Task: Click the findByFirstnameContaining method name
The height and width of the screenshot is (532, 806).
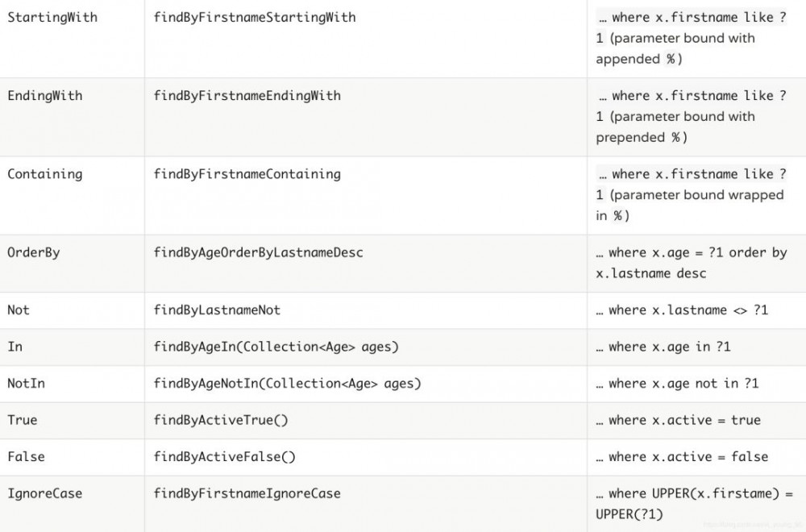Action: click(x=246, y=173)
